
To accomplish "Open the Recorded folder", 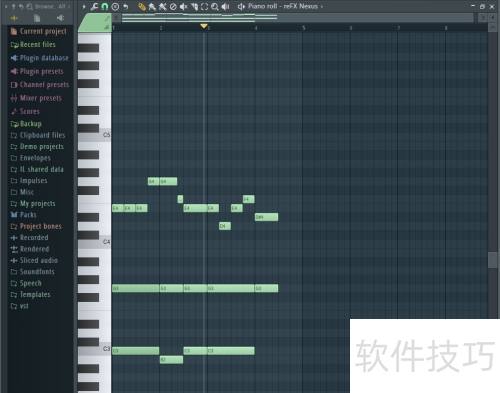I will pos(29,238).
